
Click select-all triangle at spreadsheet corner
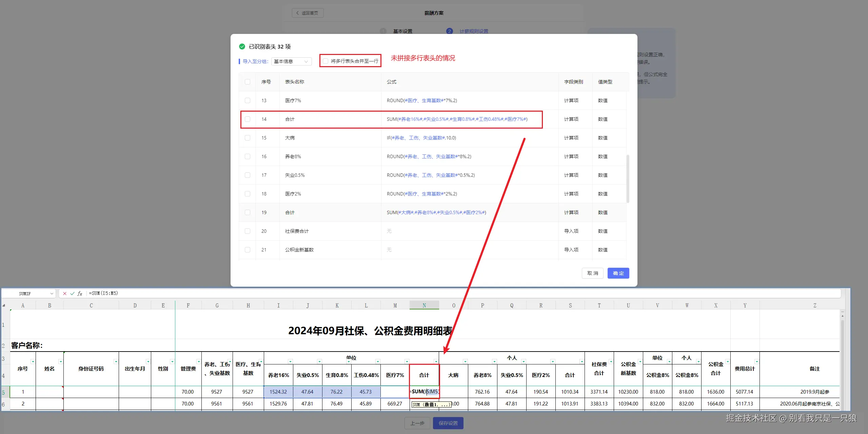pyautogui.click(x=4, y=306)
